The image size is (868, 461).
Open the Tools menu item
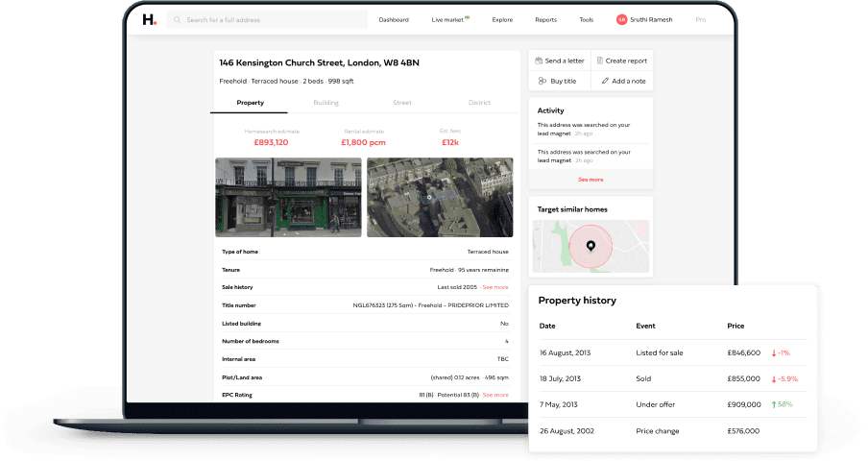click(586, 19)
